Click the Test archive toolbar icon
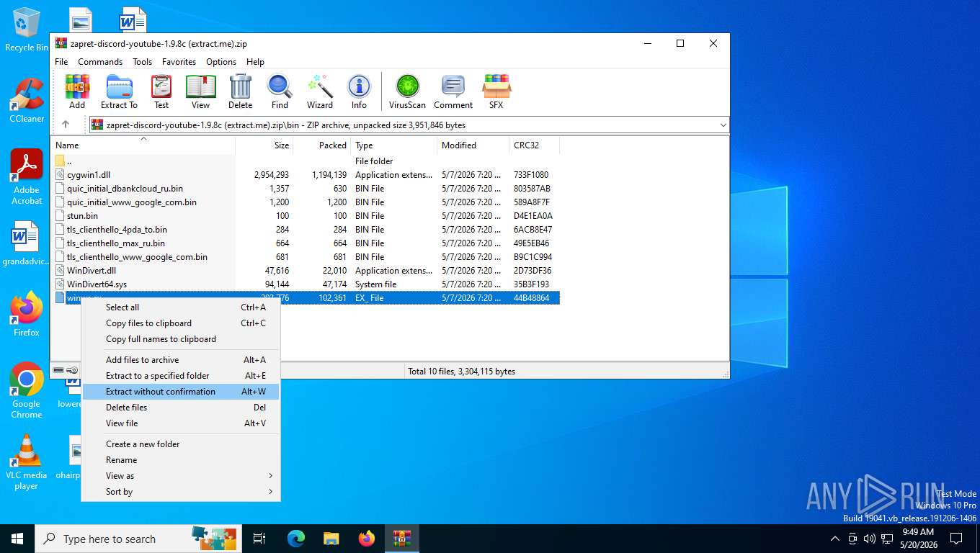The width and height of the screenshot is (980, 553). click(161, 91)
